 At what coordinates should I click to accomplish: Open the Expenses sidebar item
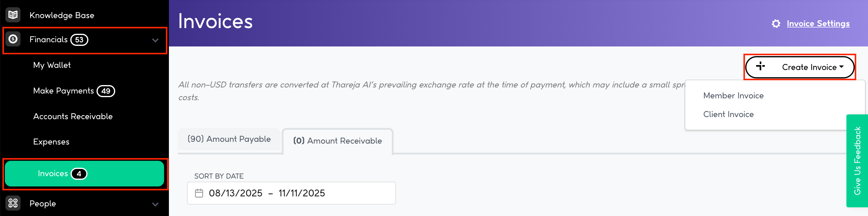pyautogui.click(x=51, y=142)
